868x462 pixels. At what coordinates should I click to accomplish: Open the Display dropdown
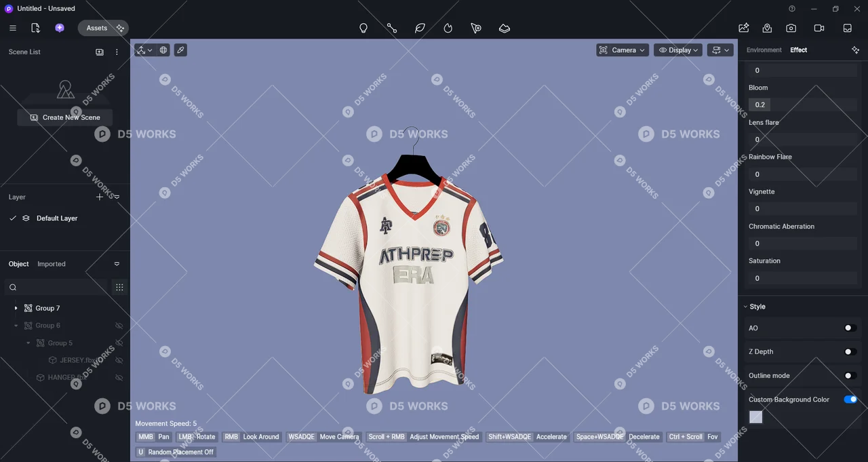click(x=677, y=50)
